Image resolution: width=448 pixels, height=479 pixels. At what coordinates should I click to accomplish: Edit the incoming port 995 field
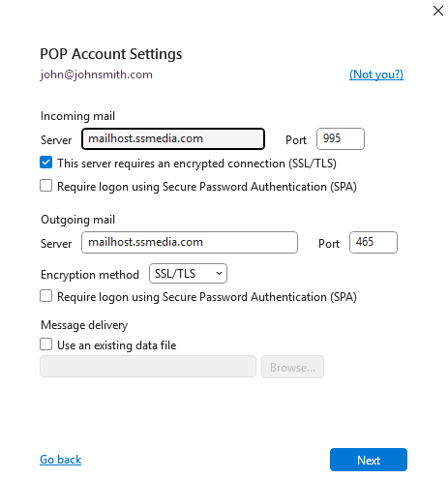pyautogui.click(x=341, y=139)
